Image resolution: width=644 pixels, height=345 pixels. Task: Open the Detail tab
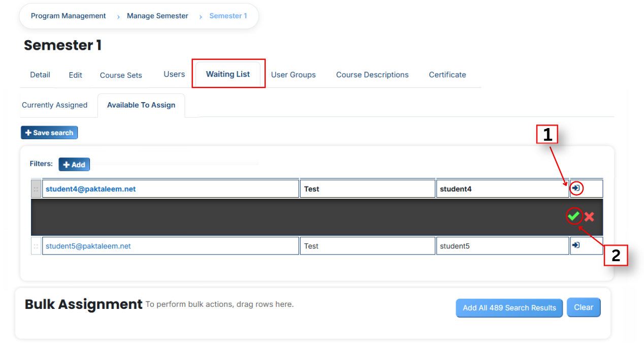click(40, 75)
